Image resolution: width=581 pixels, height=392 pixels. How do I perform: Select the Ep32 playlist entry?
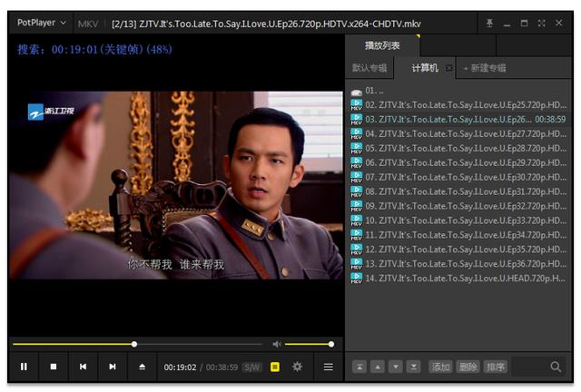458,206
